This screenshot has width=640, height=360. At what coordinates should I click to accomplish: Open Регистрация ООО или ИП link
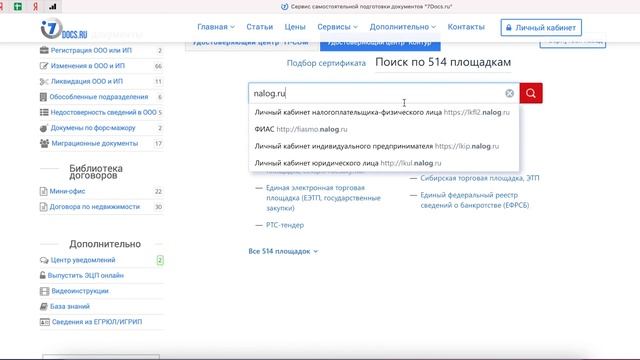click(91, 50)
